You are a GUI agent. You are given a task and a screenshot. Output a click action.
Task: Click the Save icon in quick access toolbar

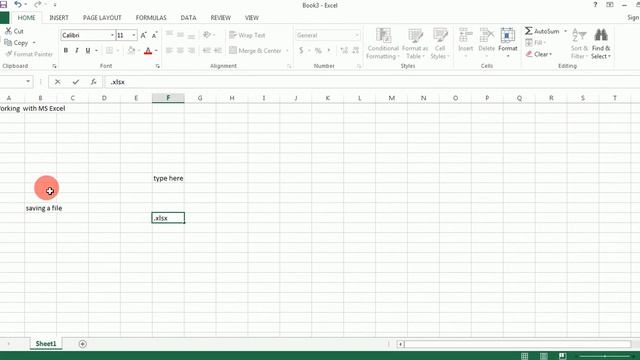coord(3,5)
